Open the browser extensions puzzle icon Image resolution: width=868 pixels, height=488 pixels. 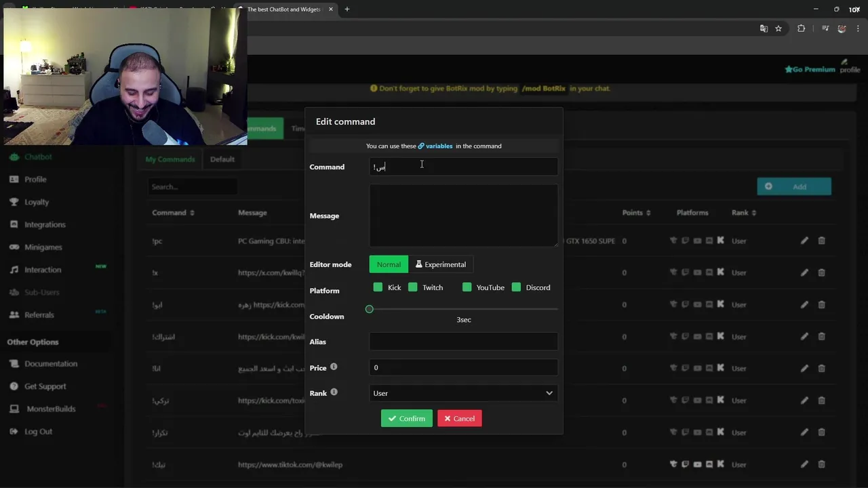(801, 28)
